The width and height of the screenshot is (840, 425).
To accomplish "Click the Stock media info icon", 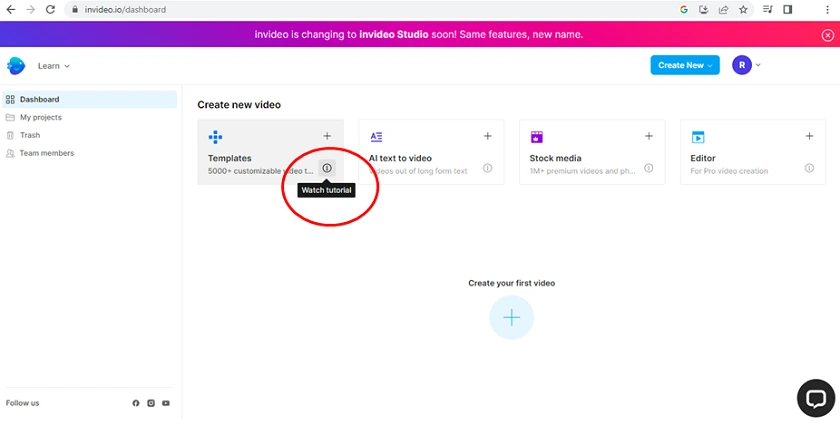I will coord(649,168).
